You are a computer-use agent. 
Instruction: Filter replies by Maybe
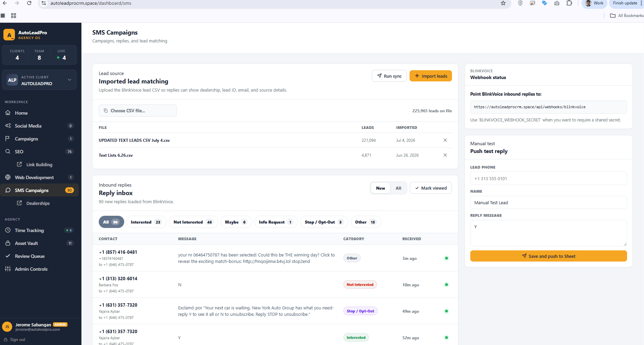[236, 222]
